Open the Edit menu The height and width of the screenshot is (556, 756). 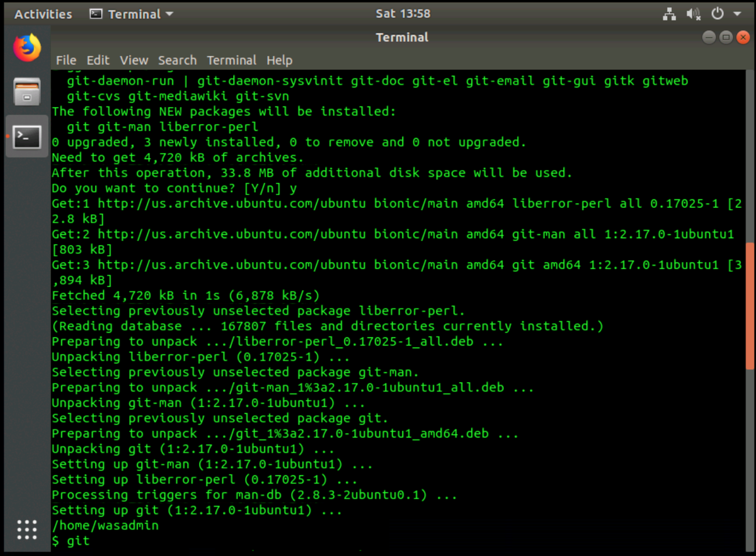(x=98, y=60)
